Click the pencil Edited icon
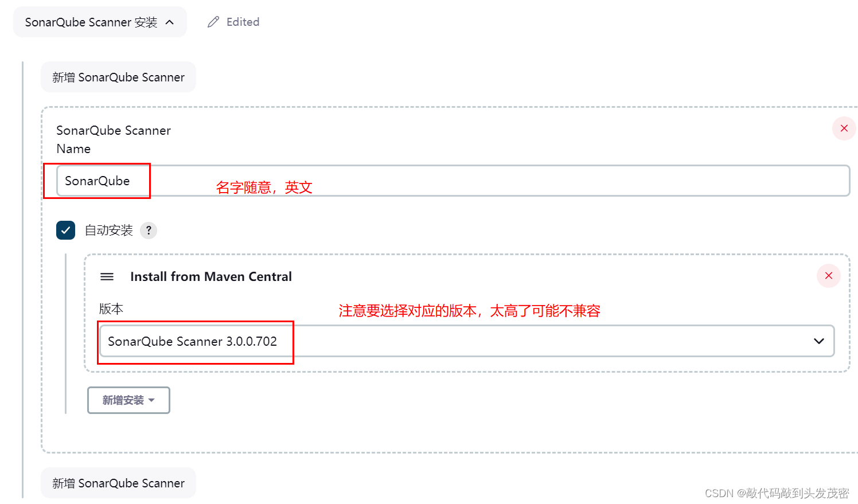The image size is (858, 504). (x=213, y=22)
